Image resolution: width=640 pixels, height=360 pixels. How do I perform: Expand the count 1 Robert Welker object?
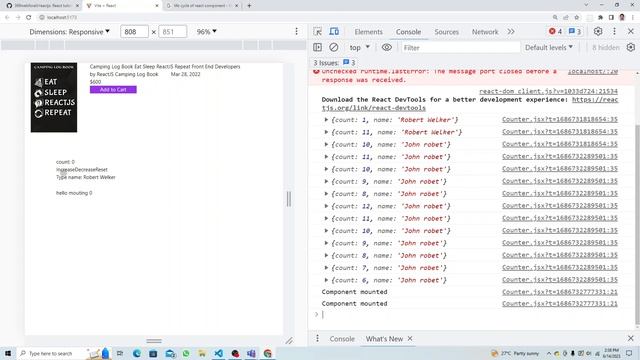[x=326, y=120]
